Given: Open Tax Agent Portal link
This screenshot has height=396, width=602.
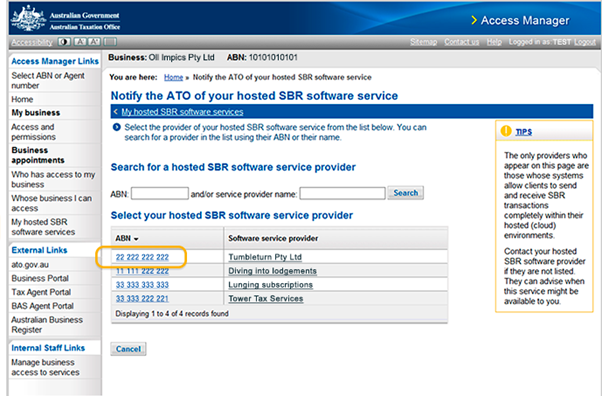Looking at the screenshot, I should [41, 292].
